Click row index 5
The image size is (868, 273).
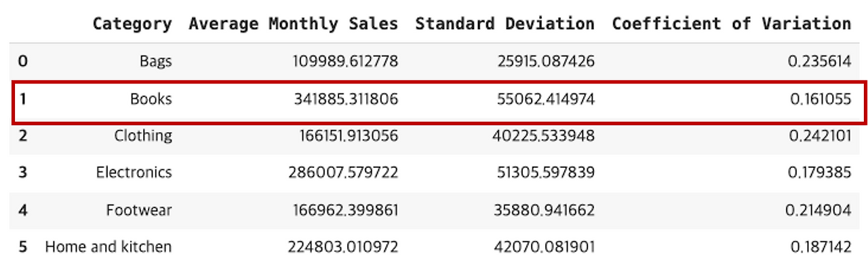pos(23,247)
